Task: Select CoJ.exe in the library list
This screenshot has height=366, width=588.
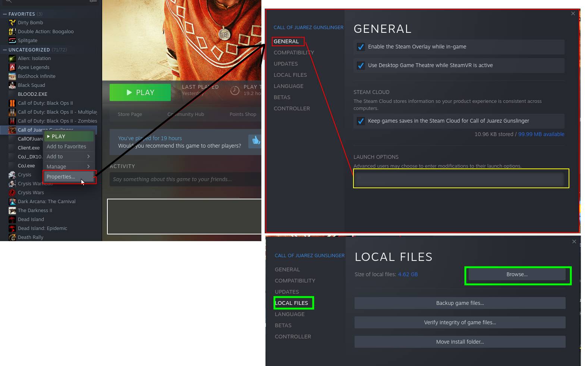Action: pyautogui.click(x=26, y=166)
